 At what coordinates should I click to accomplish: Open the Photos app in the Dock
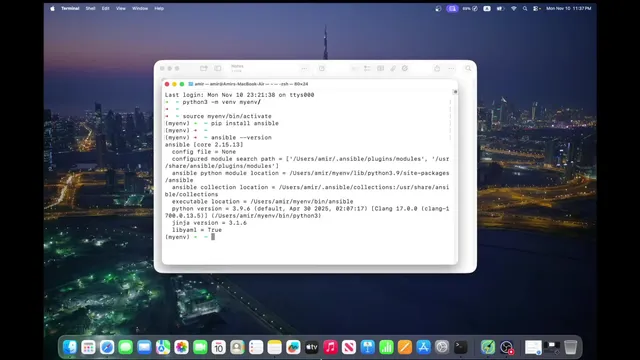pyautogui.click(x=181, y=347)
